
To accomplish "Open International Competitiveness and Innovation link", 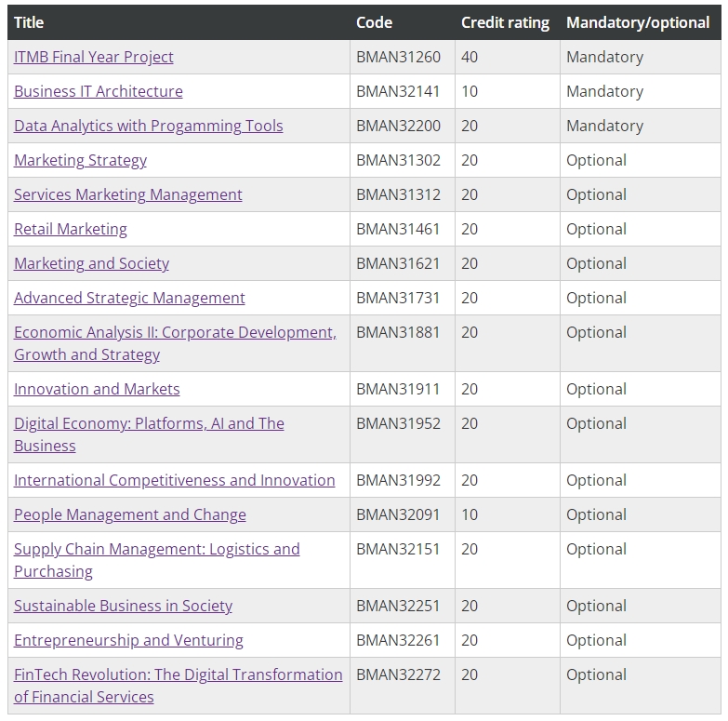I will [x=174, y=480].
